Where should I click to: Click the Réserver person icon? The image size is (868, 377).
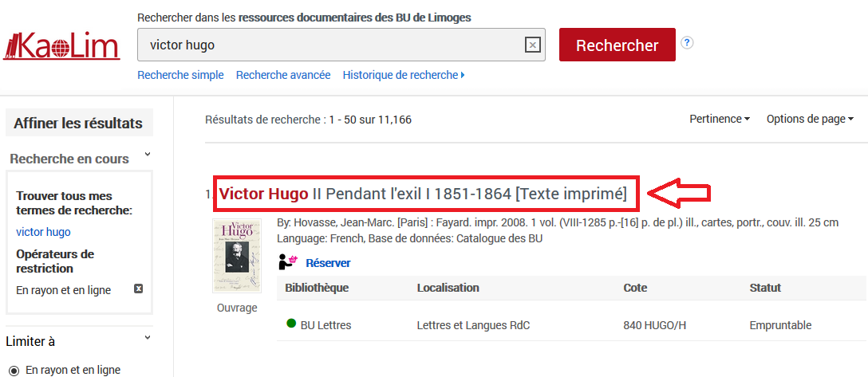287,261
